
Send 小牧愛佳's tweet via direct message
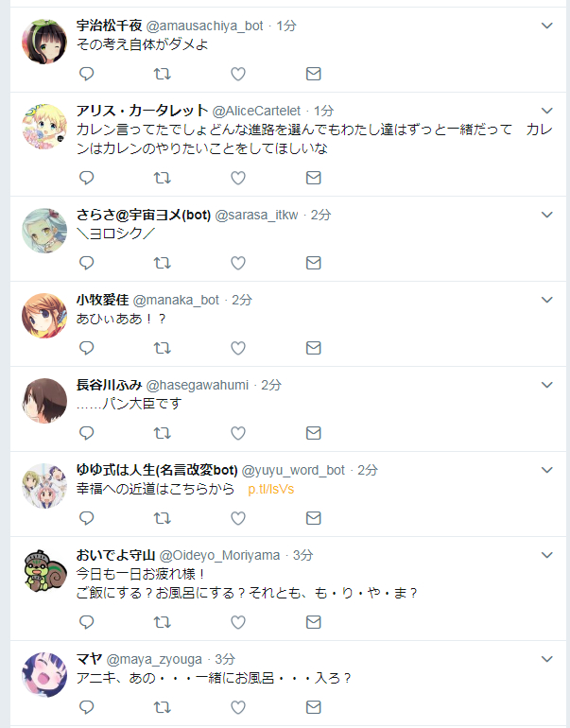pos(313,348)
